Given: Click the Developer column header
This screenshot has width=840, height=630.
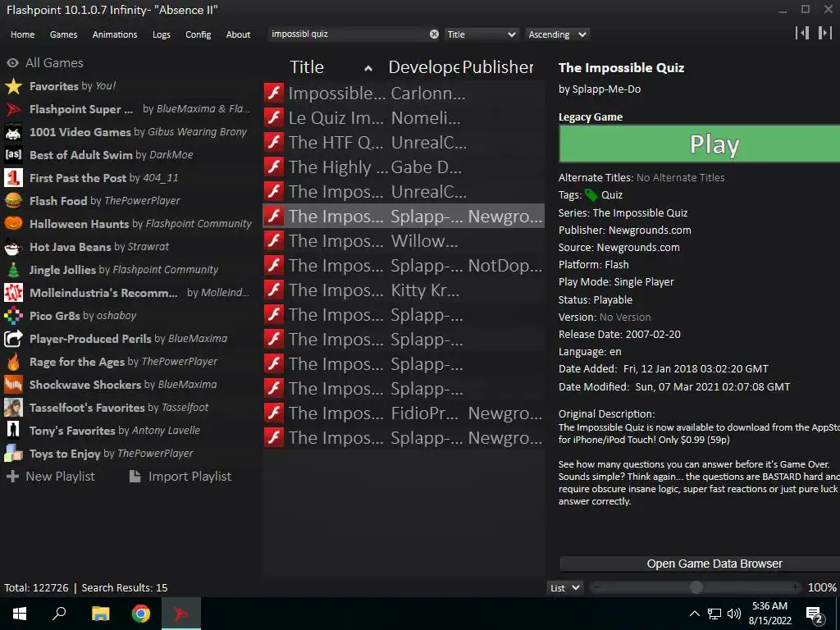Looking at the screenshot, I should click(423, 67).
